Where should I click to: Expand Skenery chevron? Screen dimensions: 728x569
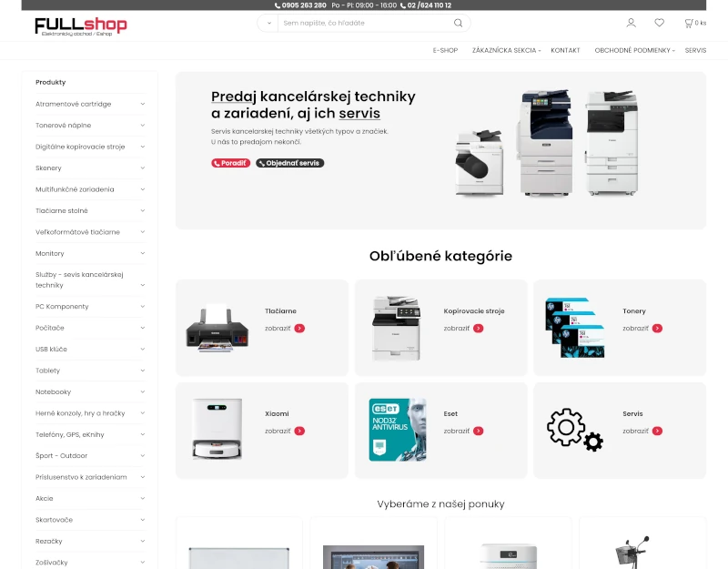coord(143,168)
